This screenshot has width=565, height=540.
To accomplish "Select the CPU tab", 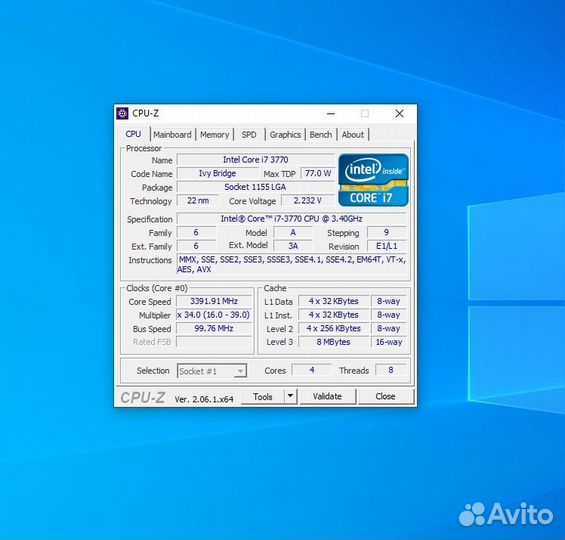I will 133,134.
